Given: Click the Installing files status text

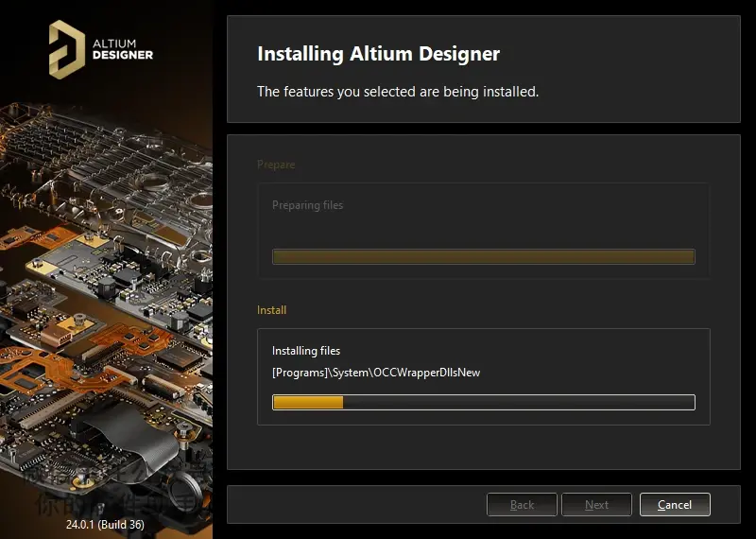Looking at the screenshot, I should tap(306, 351).
